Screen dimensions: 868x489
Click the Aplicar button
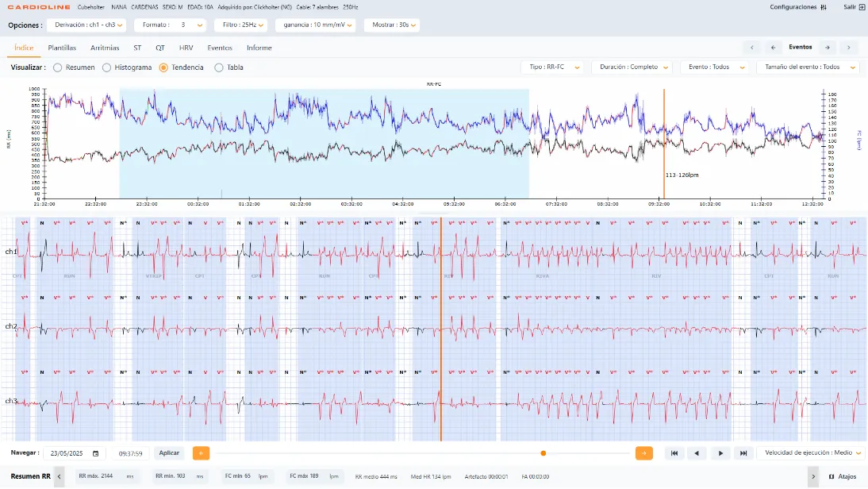click(x=169, y=453)
